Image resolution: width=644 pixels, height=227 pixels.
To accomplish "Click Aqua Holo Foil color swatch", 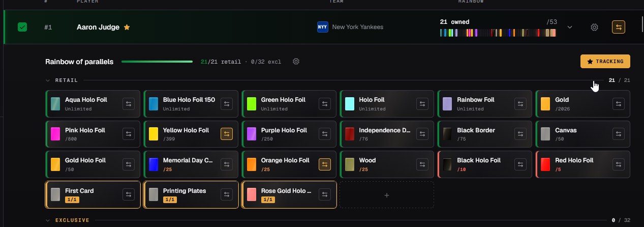I will 55,104.
